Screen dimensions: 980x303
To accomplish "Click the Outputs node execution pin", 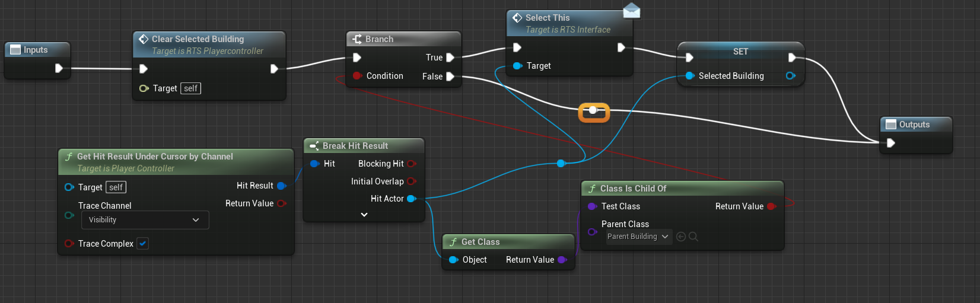I will [890, 143].
